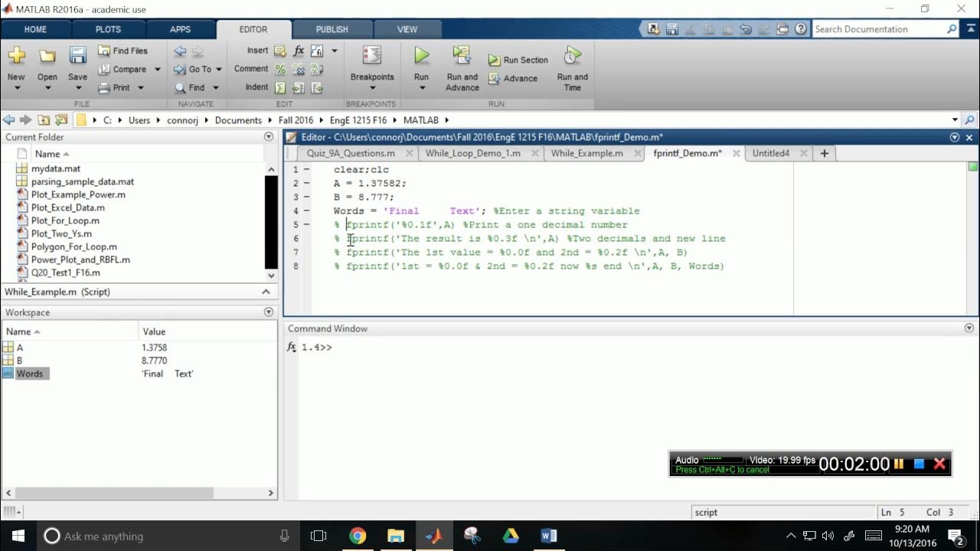Click the address bar forward arrow
Screen dimensions: 980x551
(x=25, y=120)
